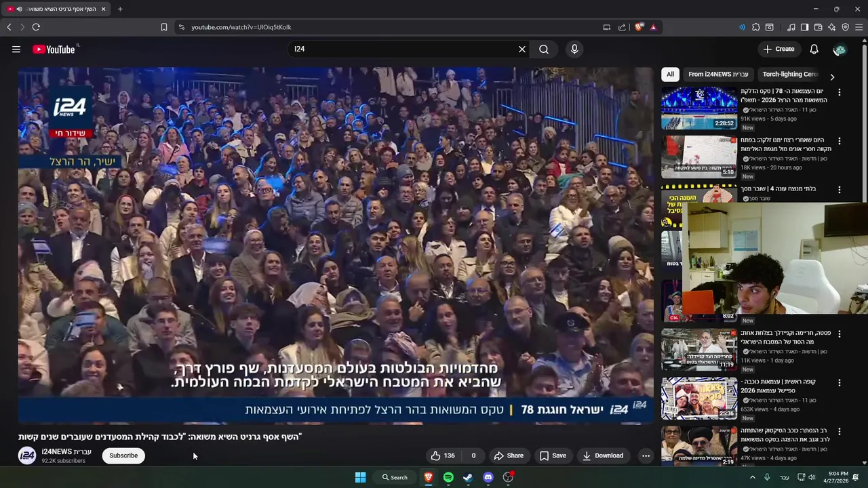Open the YouTube account avatar menu

coord(840,49)
